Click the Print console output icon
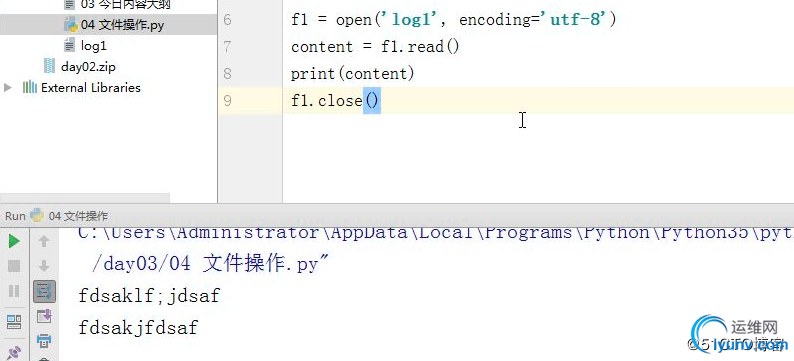 44,340
